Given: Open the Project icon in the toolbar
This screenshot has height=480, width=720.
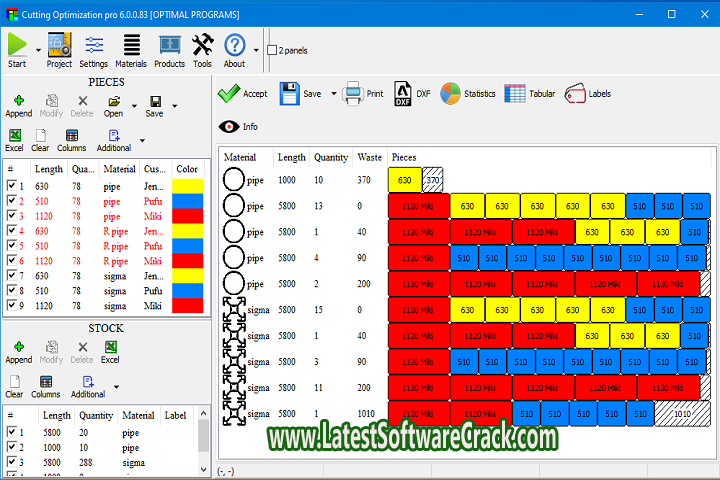Looking at the screenshot, I should (59, 50).
